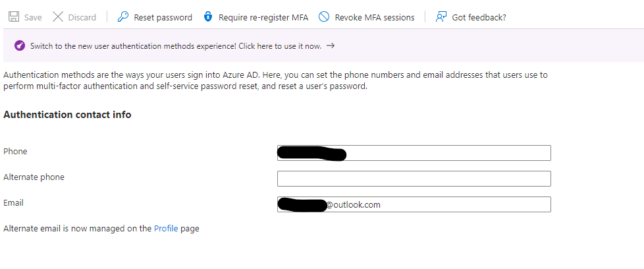Click the Require re-register MFA shield icon

tap(208, 17)
